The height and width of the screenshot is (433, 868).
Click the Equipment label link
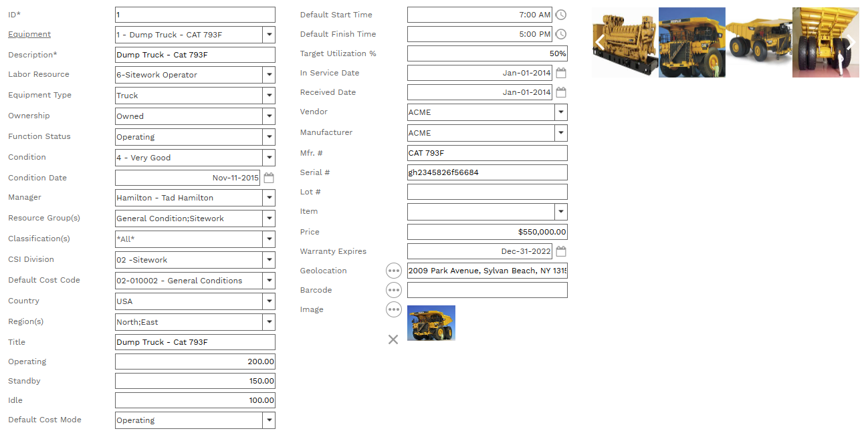pyautogui.click(x=29, y=34)
